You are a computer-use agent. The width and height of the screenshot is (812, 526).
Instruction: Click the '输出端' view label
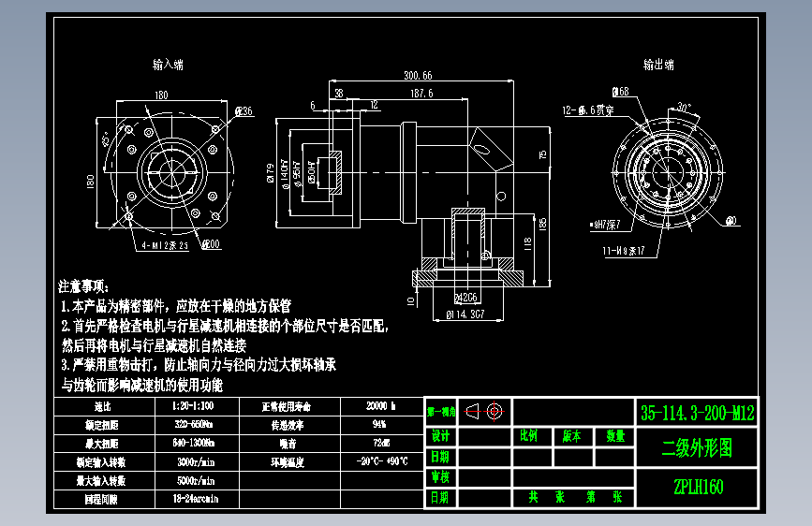pos(658,65)
